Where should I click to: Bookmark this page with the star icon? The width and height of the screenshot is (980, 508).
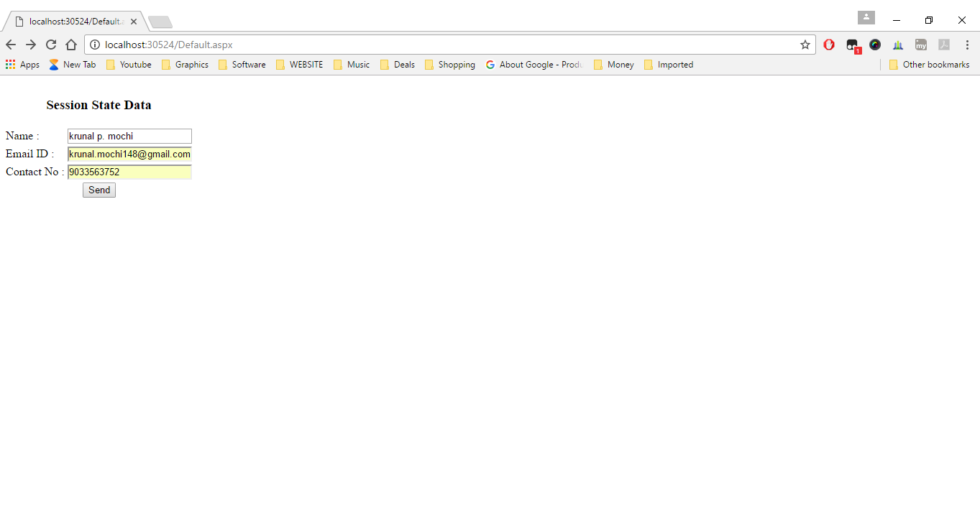pos(805,45)
